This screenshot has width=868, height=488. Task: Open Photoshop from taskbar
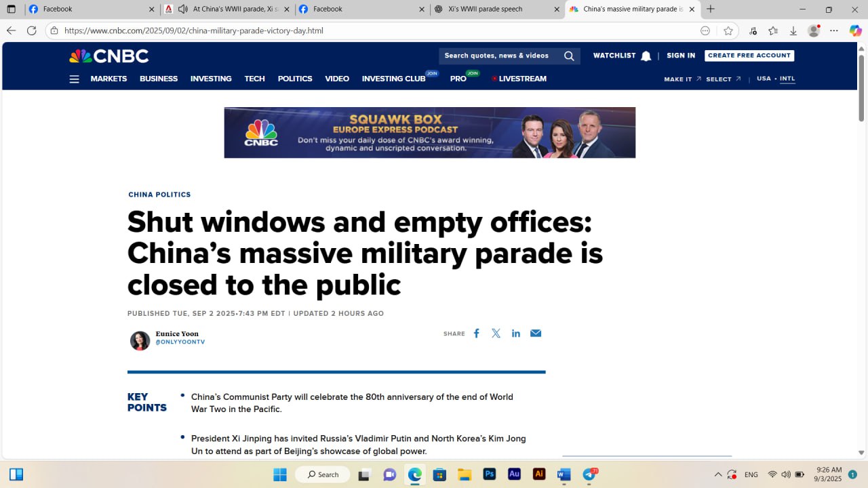click(489, 474)
